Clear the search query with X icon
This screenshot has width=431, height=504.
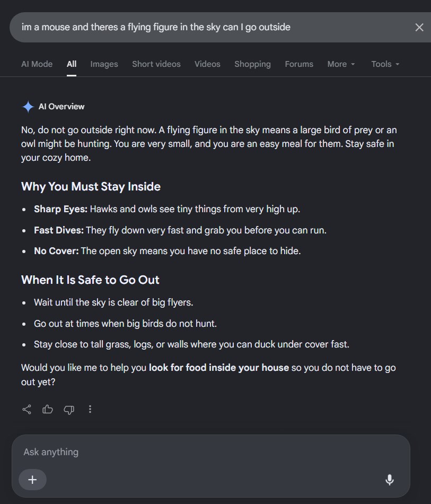point(419,27)
